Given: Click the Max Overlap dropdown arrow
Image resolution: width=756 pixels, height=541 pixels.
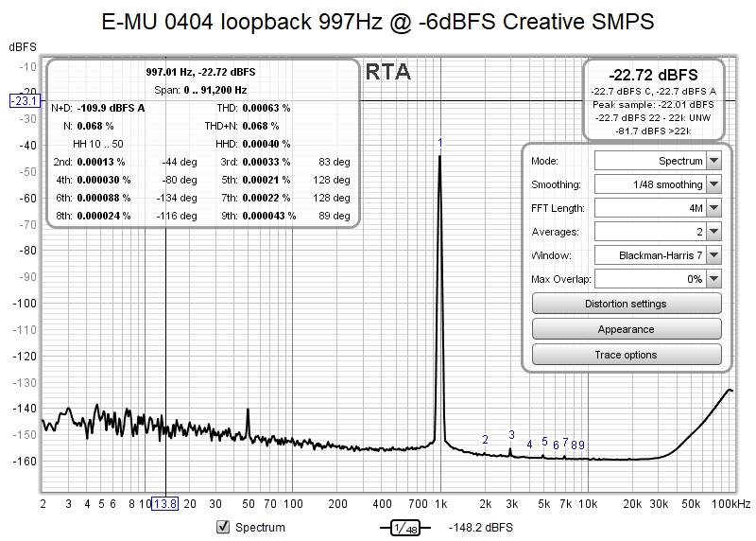Looking at the screenshot, I should point(713,279).
